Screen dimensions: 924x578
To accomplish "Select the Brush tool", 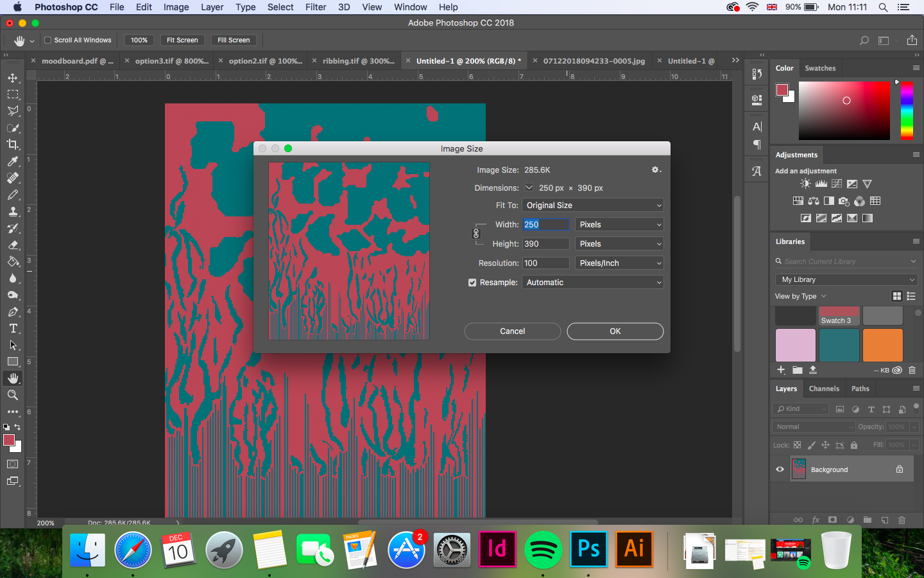I will 13,195.
